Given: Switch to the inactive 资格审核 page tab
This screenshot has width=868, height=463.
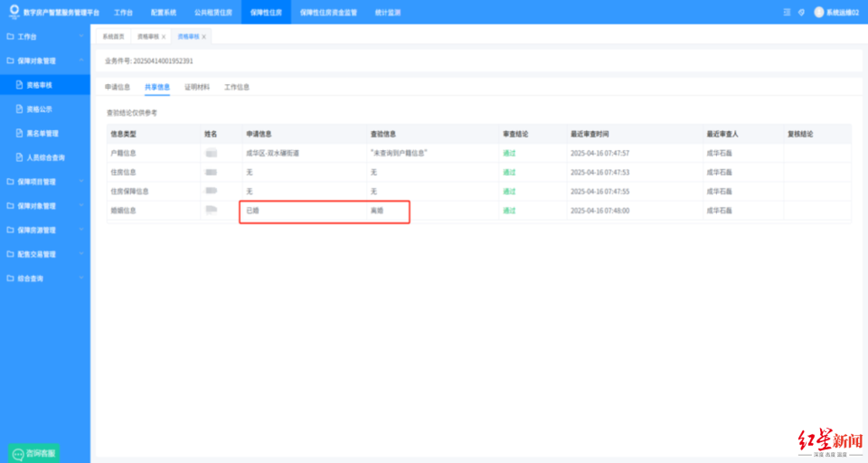Looking at the screenshot, I should [147, 36].
